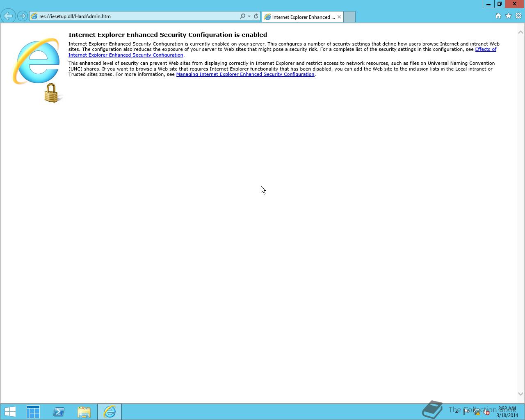This screenshot has width=525, height=420.
Task: Minimize the Internet Explorer window
Action: pyautogui.click(x=488, y=4)
